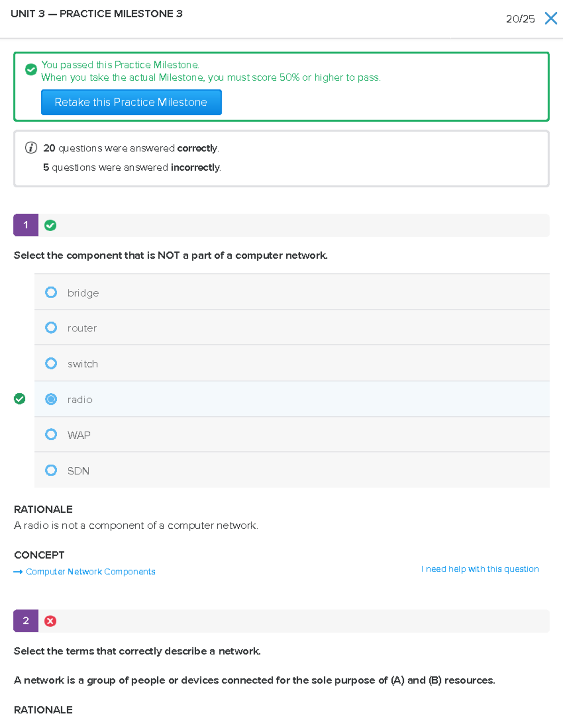The image size is (563, 728).
Task: Choose the radio answer option
Action: tap(51, 399)
